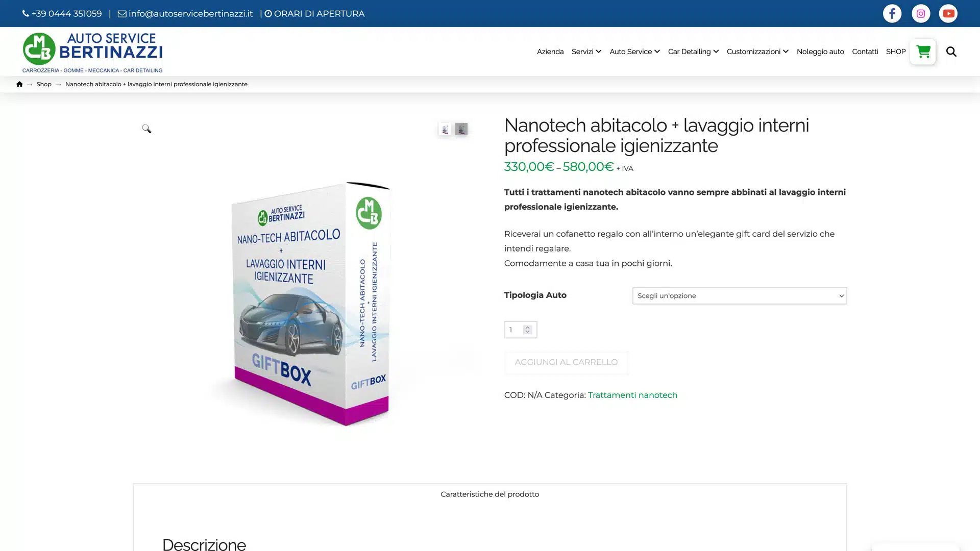Open the shopping cart

[923, 52]
